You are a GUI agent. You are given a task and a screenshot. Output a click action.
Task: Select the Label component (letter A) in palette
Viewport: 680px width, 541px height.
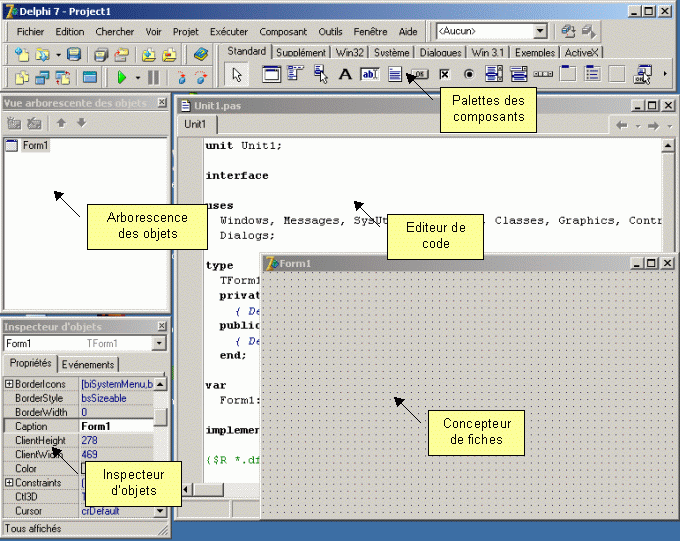coord(345,74)
